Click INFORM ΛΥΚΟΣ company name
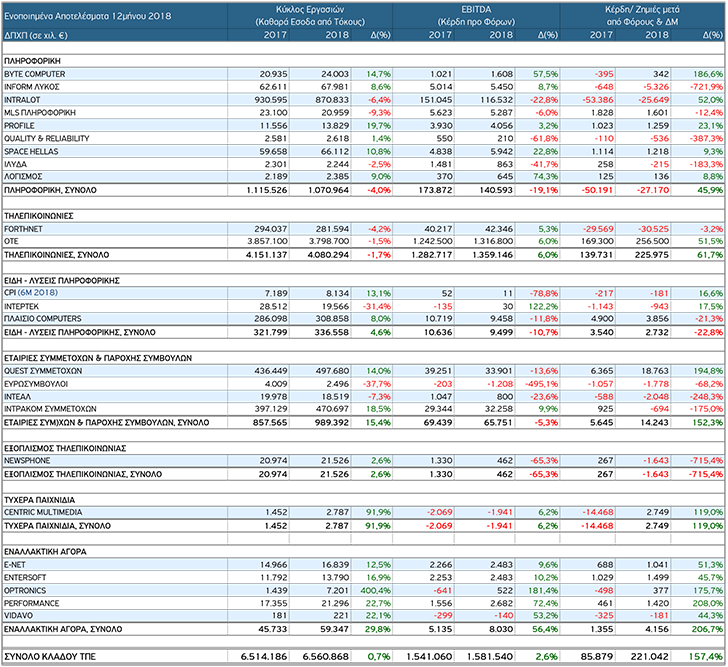The image size is (728, 667). click(x=32, y=87)
